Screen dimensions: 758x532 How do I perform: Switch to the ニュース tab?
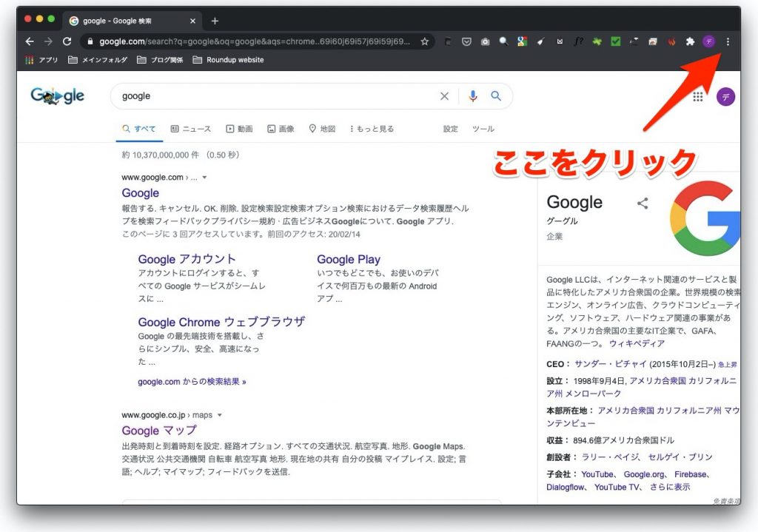click(191, 129)
